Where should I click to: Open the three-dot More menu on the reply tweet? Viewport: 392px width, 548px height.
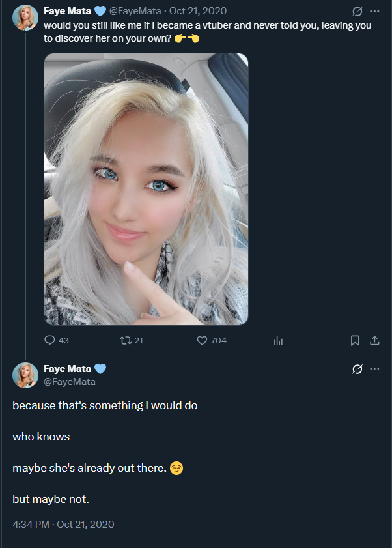[x=374, y=369]
